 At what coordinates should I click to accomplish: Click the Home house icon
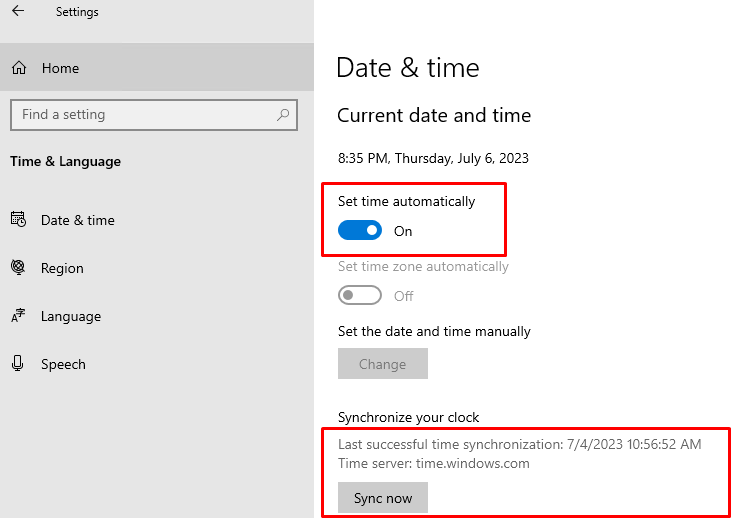point(18,68)
